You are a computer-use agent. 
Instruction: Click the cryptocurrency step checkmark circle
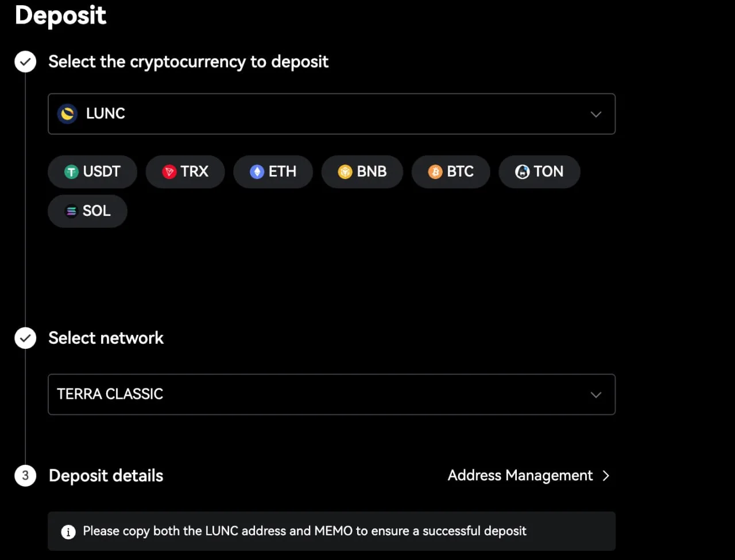point(25,61)
